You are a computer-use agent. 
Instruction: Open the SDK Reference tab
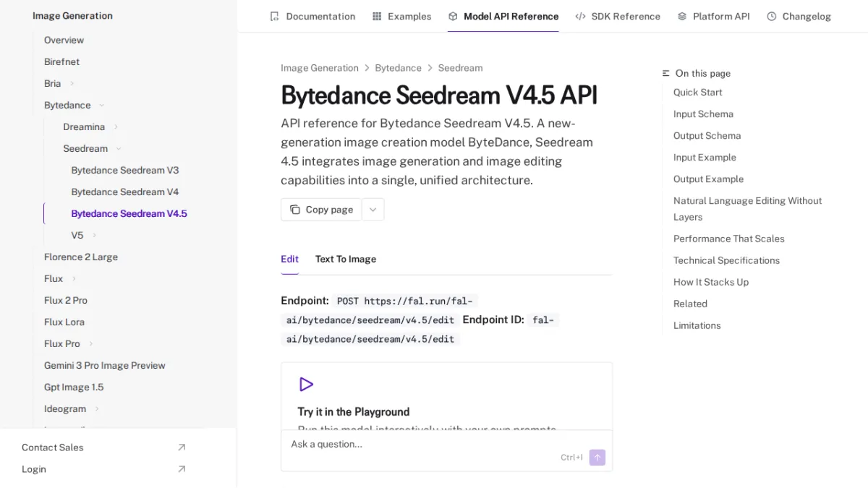tap(618, 16)
